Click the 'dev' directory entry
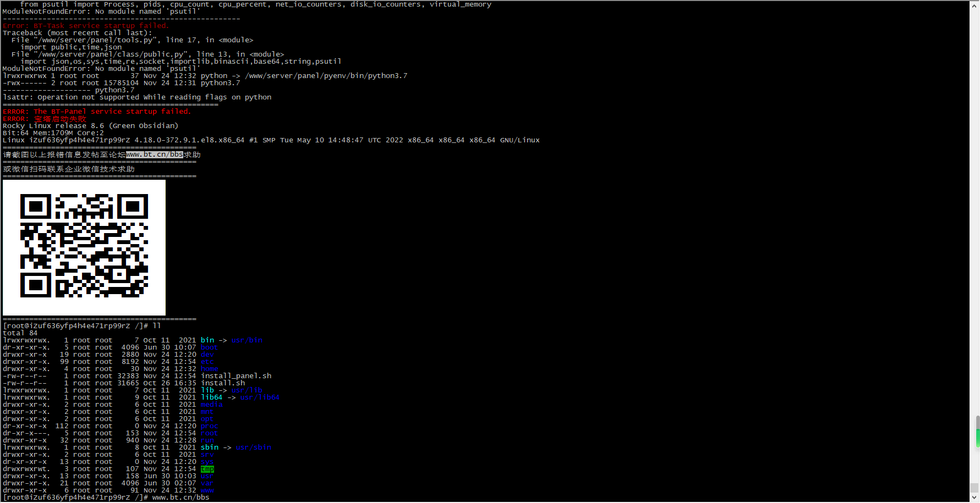The width and height of the screenshot is (980, 503). coord(207,355)
